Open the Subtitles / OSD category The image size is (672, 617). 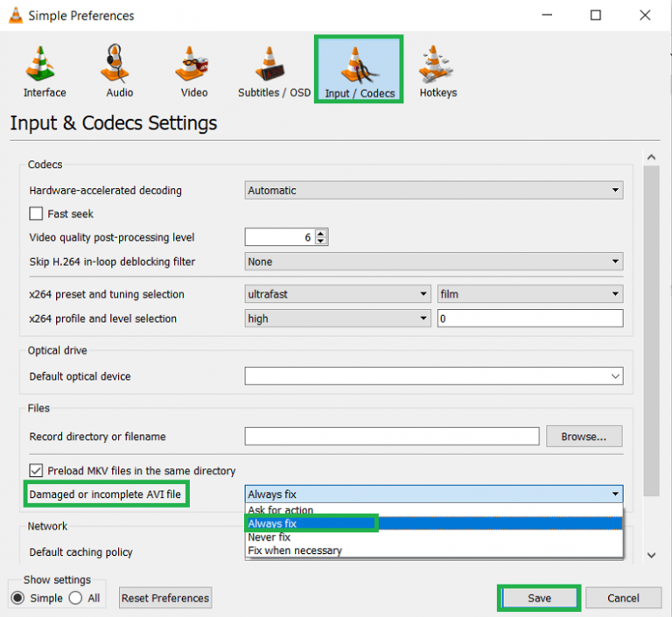(274, 72)
